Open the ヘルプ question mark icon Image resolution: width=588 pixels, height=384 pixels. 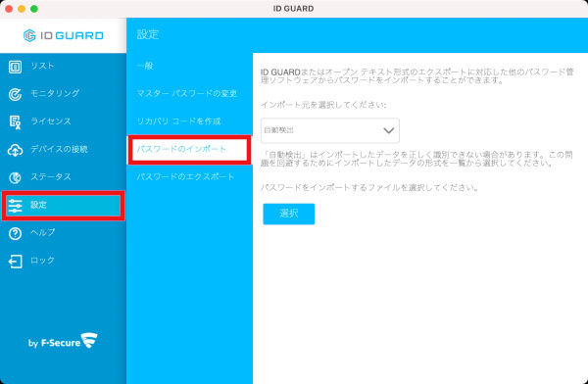click(x=15, y=234)
